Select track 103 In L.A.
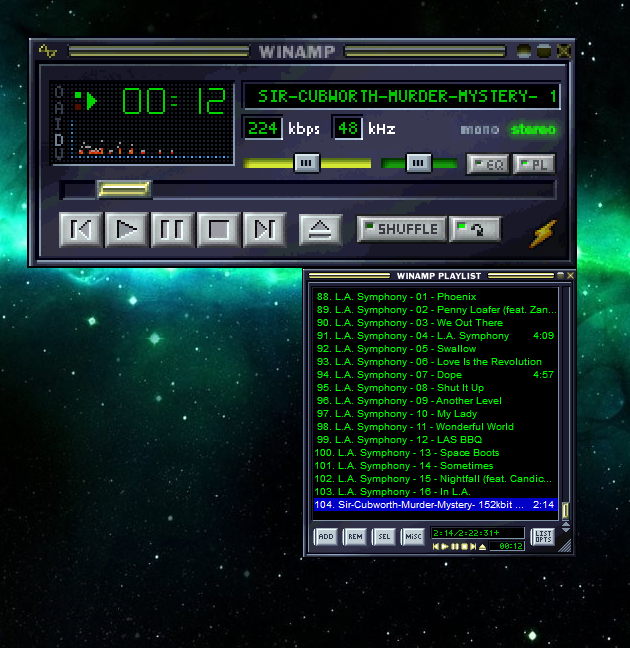The image size is (630, 648). (x=436, y=492)
